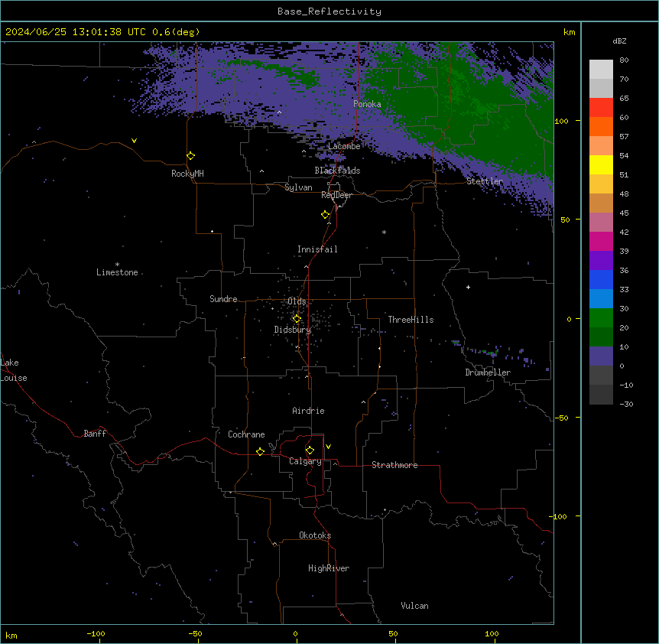
Task: Click the Calgary city label
Action: [305, 461]
